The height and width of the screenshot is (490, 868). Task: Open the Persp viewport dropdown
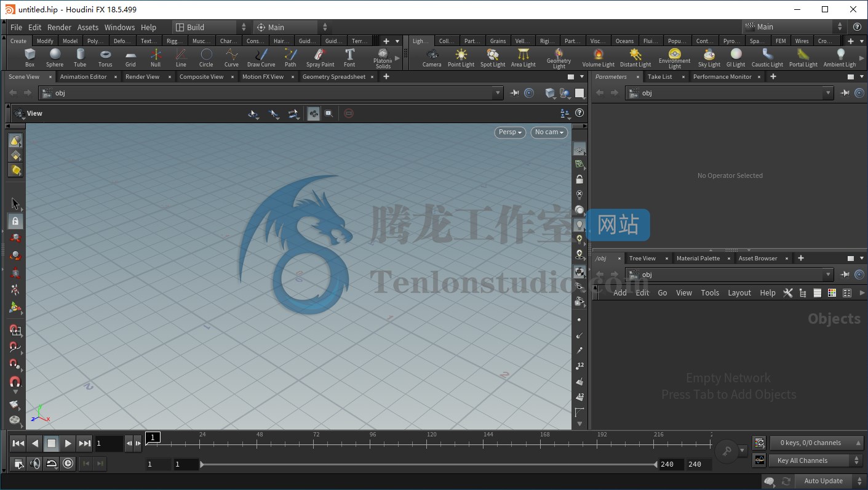point(511,132)
